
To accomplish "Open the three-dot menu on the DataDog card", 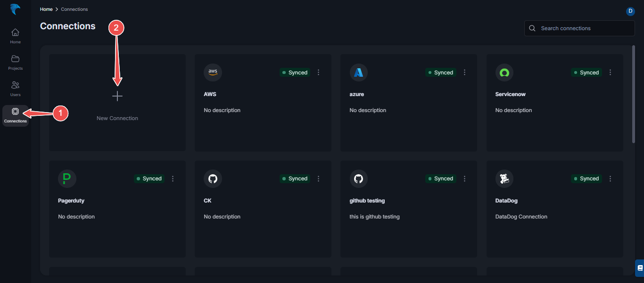I will click(610, 178).
